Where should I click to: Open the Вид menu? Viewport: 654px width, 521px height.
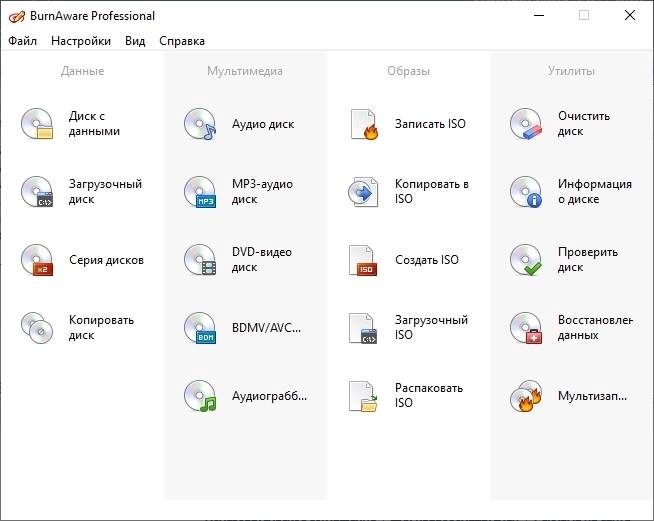pyautogui.click(x=135, y=41)
